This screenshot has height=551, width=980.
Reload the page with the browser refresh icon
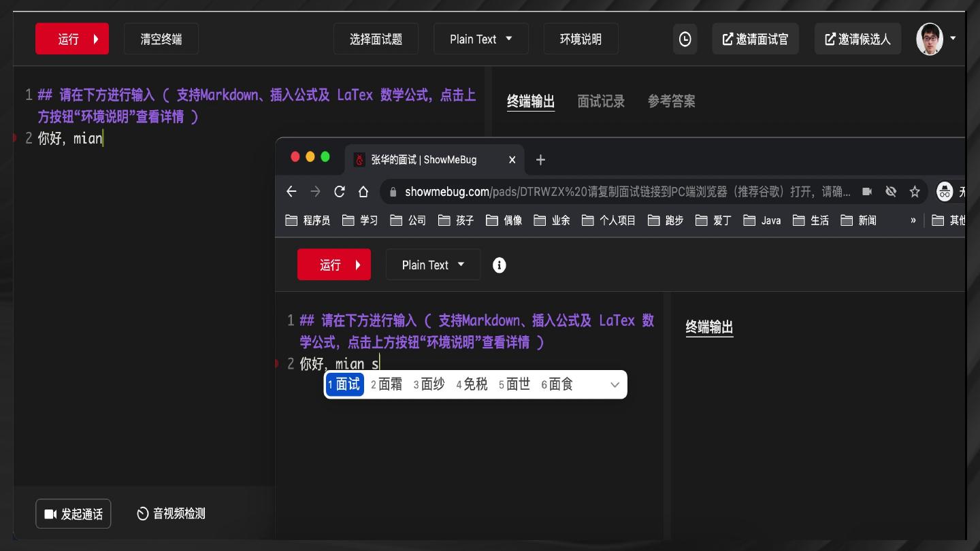pos(339,192)
